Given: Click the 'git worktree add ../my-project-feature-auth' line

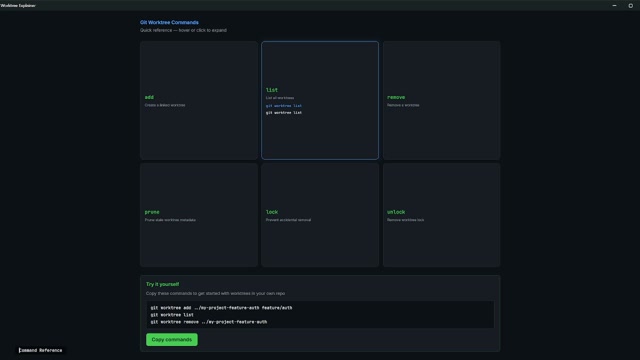Looking at the screenshot, I should point(221,308).
